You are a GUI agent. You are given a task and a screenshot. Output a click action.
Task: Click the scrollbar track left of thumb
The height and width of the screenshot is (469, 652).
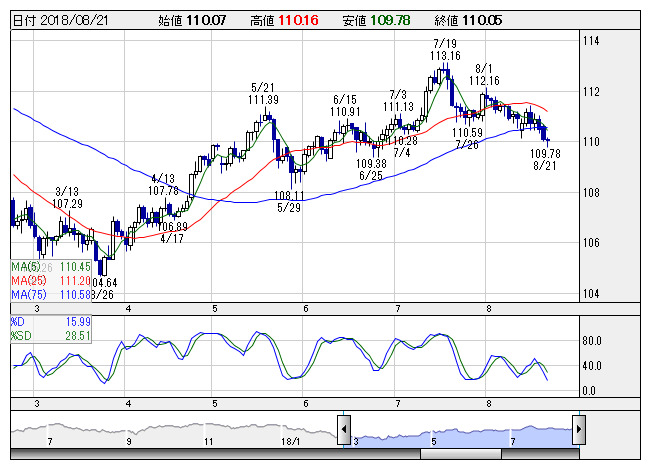(215, 454)
